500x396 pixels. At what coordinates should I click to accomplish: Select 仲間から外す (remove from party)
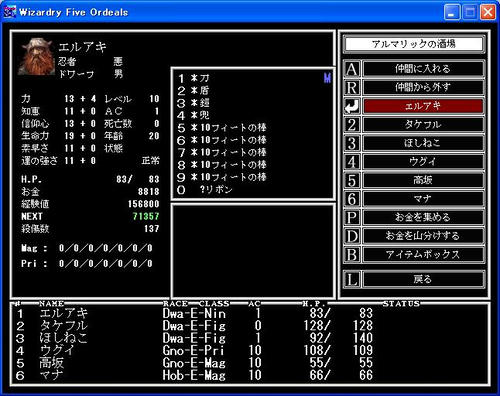click(423, 88)
